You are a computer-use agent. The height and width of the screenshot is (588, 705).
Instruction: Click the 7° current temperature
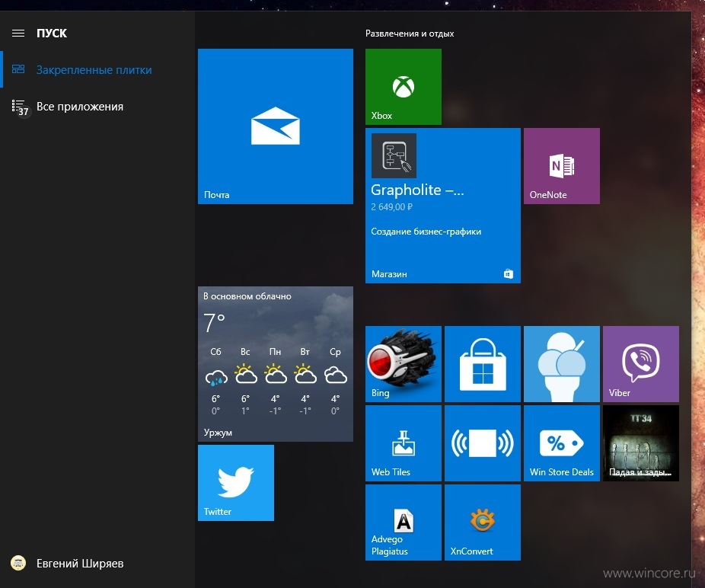click(x=214, y=322)
